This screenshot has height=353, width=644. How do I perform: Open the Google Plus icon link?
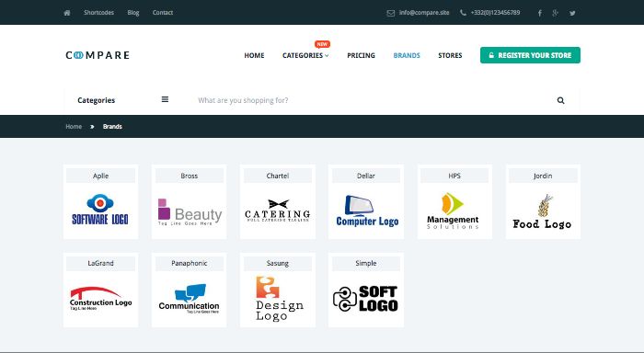pos(555,13)
